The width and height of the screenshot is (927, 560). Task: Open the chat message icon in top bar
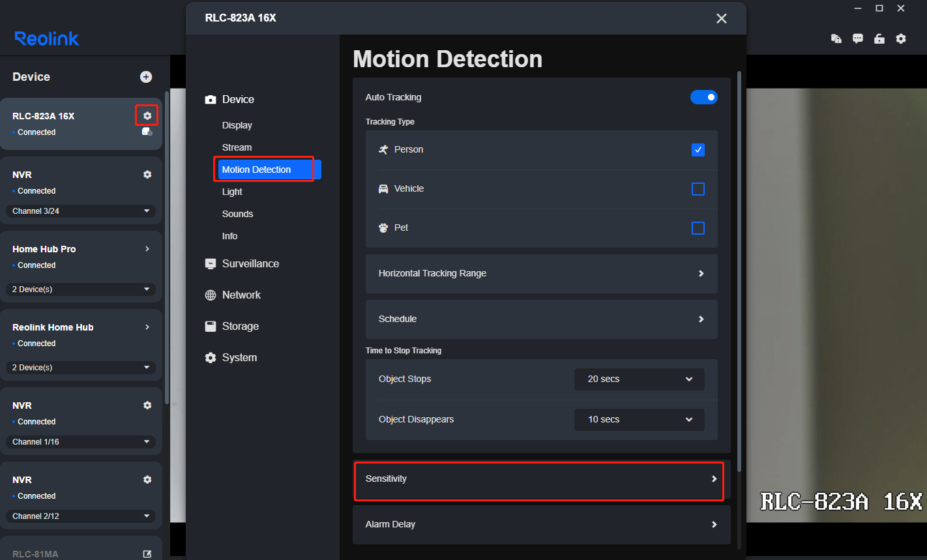[x=858, y=38]
